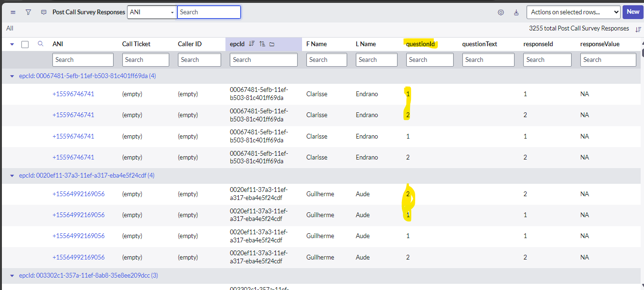644x290 pixels.
Task: Collapse the epcId 00067481 group
Action: tap(12, 76)
